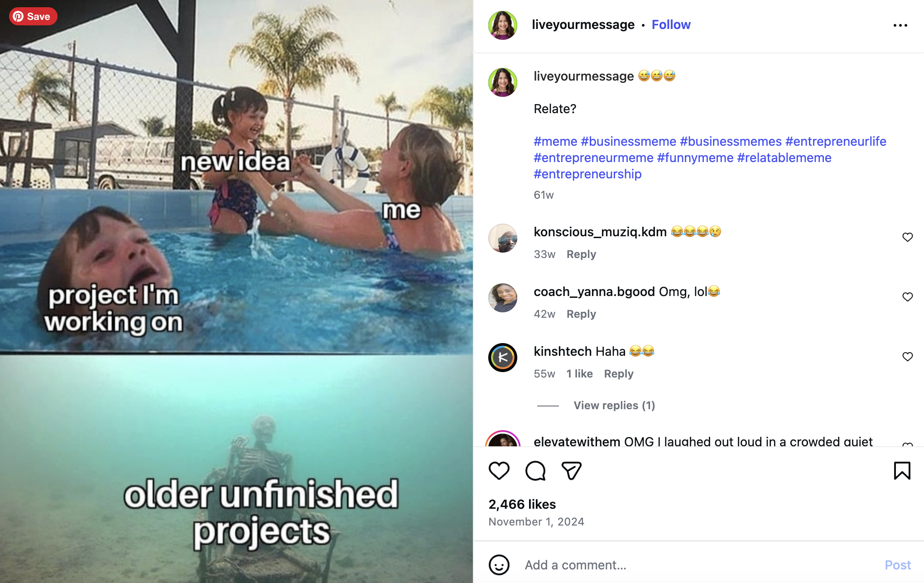View the kinshtech profile avatar

(x=503, y=358)
